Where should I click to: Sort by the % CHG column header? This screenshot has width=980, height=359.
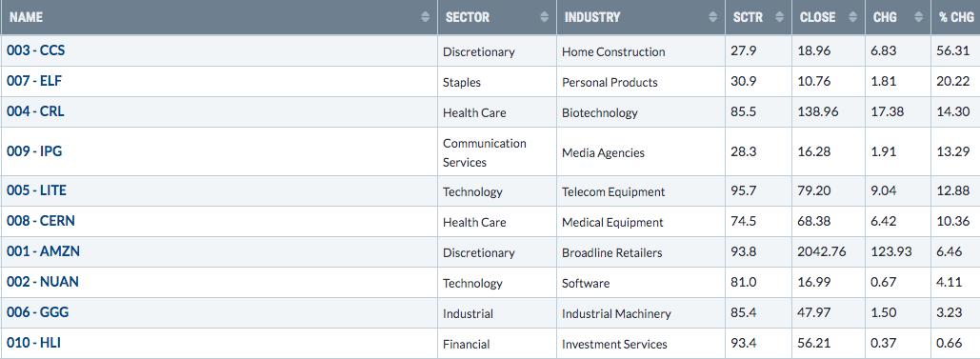point(955,17)
